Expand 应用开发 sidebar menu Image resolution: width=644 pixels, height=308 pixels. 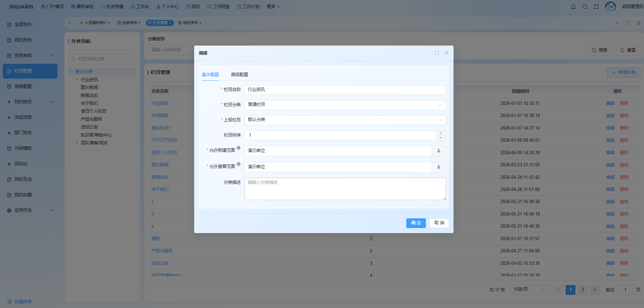30,211
